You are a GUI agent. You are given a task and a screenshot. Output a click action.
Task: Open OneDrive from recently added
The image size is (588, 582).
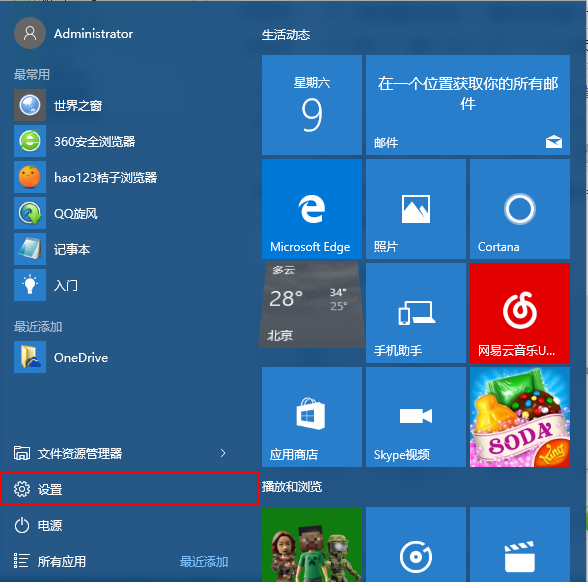61,357
